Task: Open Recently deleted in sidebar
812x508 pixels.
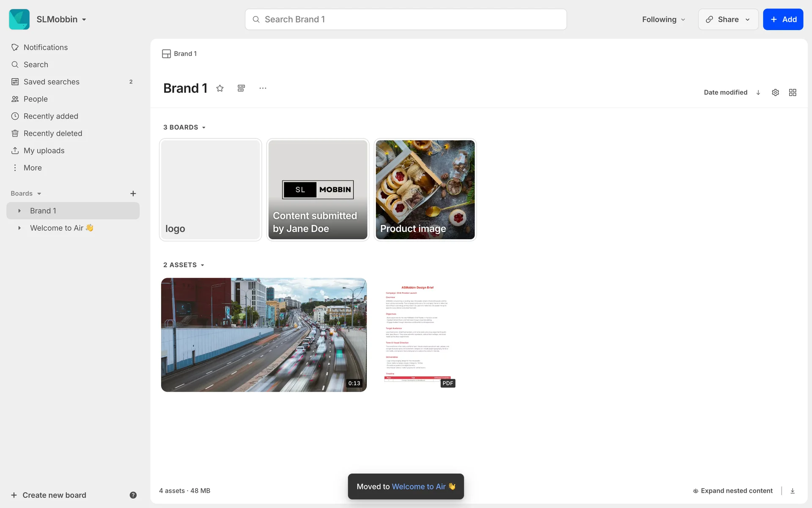Action: [x=52, y=133]
